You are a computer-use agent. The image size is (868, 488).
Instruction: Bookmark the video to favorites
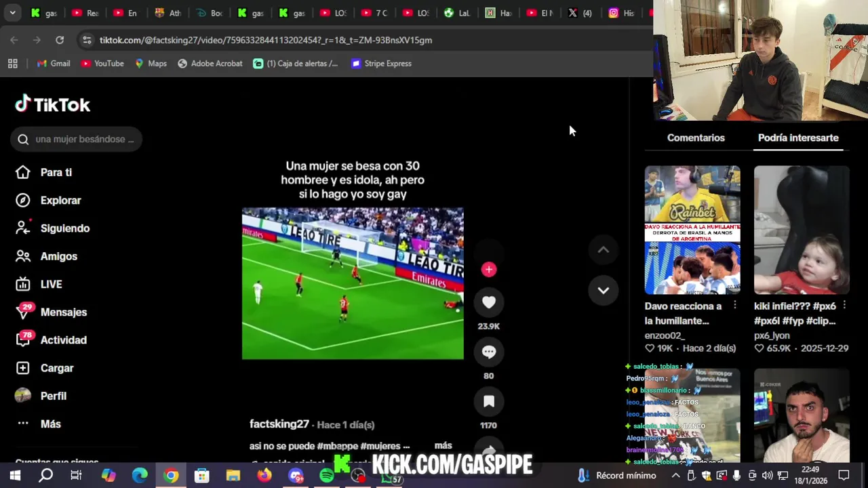[489, 401]
